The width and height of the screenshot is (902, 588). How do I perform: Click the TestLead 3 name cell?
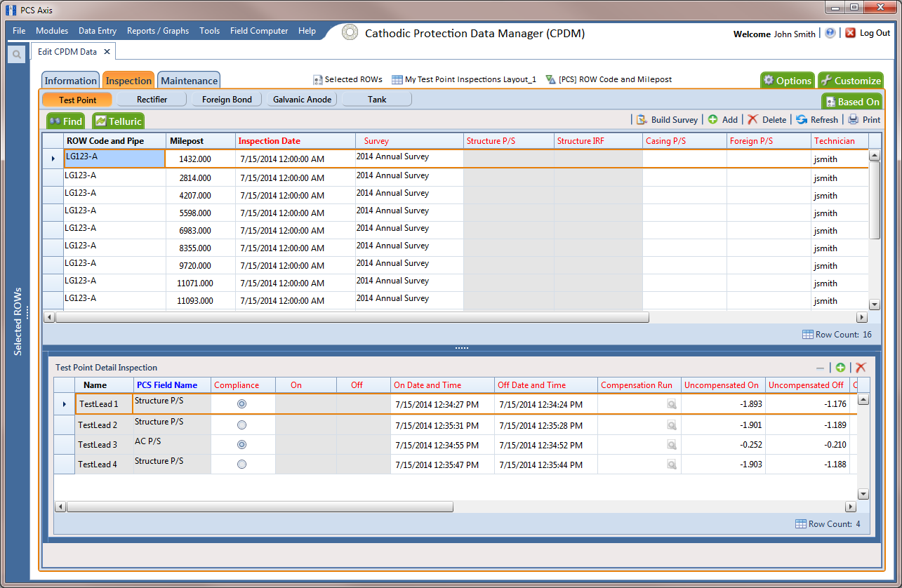[105, 445]
